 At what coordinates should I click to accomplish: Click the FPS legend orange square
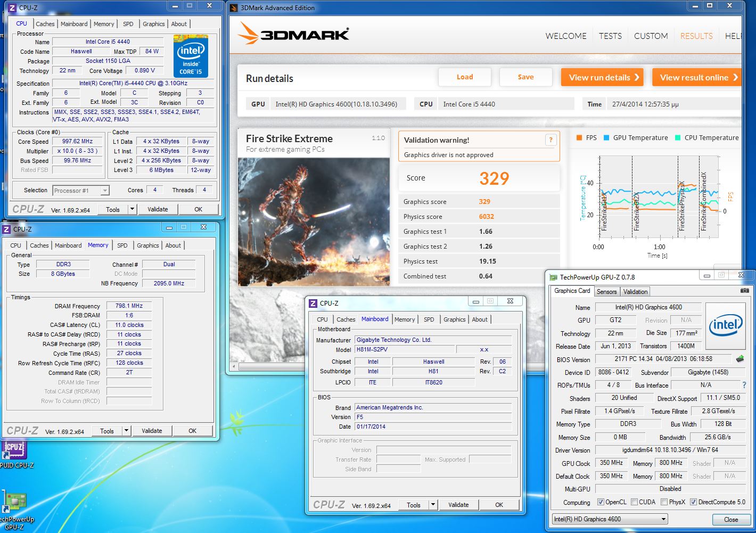click(579, 137)
